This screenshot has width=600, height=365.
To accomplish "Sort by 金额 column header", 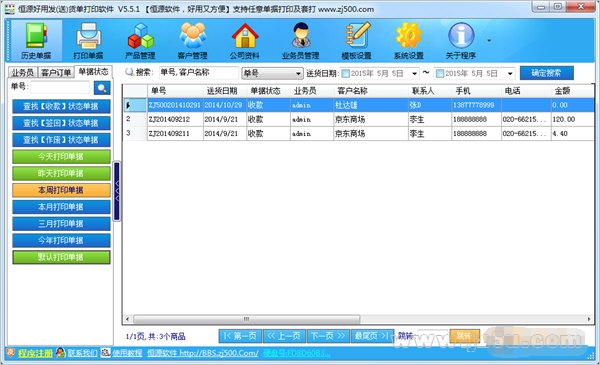I will click(572, 91).
